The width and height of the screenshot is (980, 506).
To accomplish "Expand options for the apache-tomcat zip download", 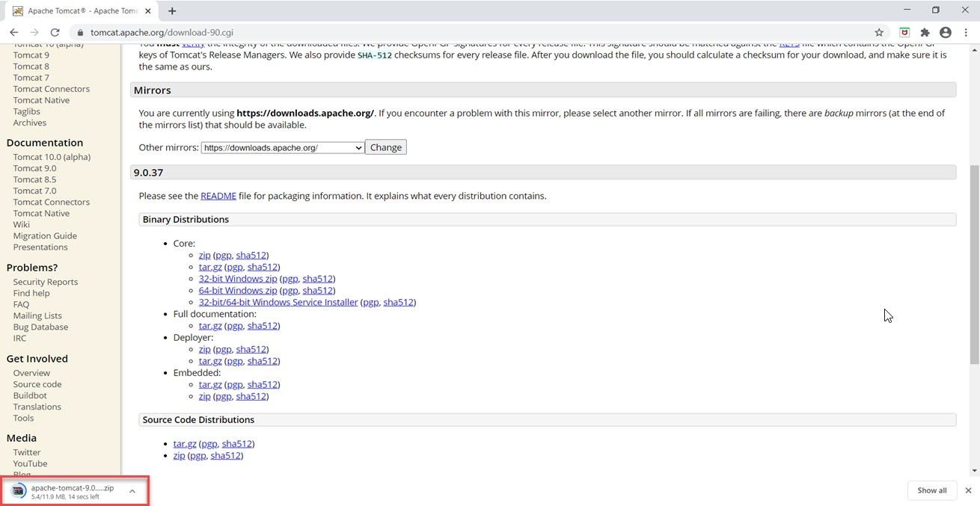I will 132,491.
